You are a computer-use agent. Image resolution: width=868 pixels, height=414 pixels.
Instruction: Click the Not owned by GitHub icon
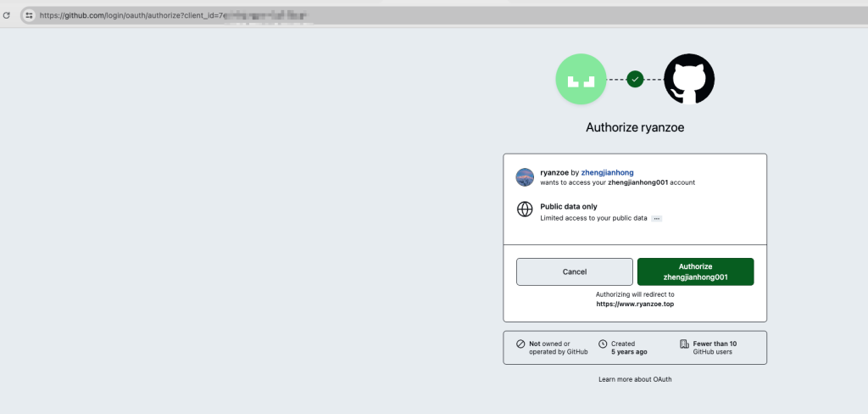(x=520, y=344)
